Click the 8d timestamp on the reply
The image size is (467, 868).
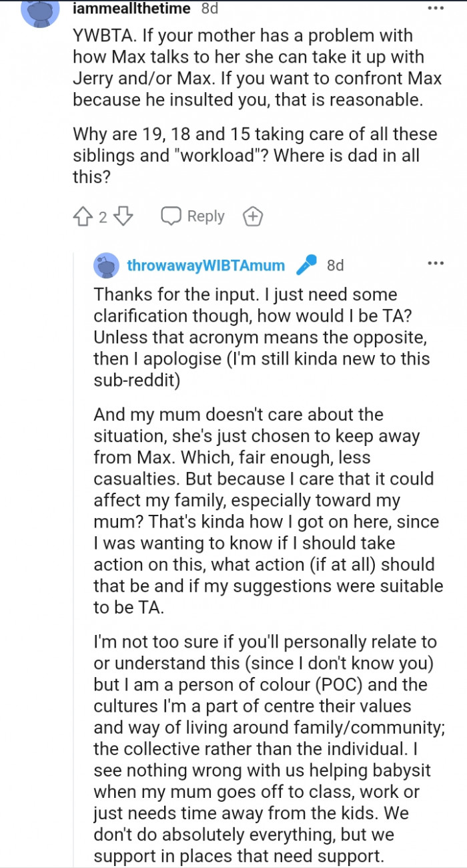pyautogui.click(x=336, y=265)
